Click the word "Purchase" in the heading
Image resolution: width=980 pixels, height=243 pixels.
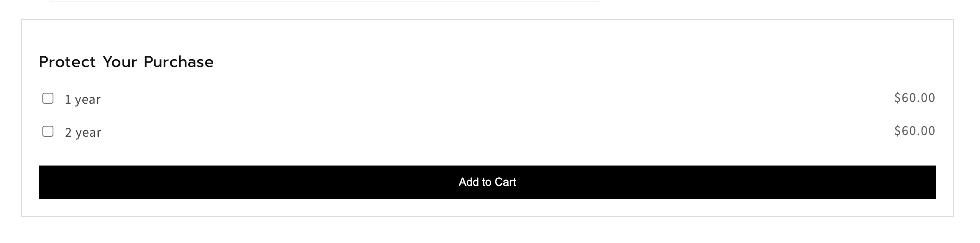click(178, 62)
